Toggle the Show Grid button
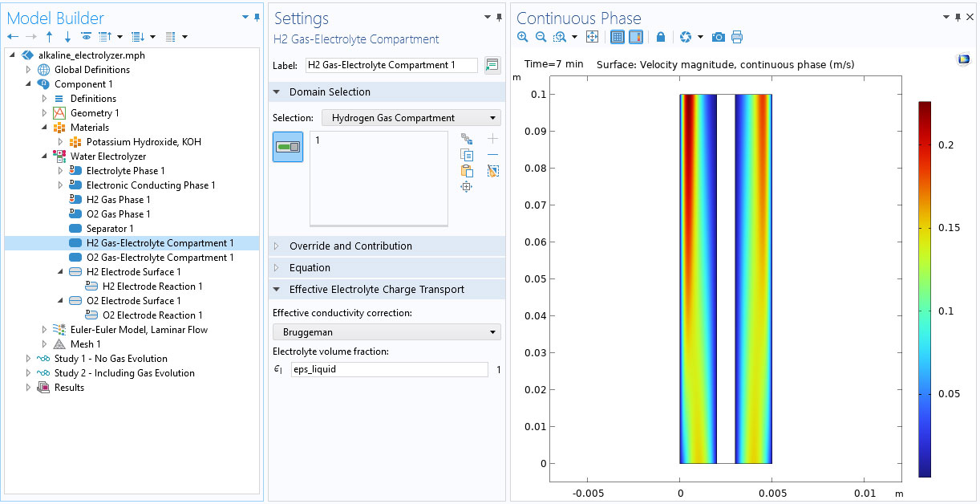Screen dimensions: 980x504 click(x=618, y=37)
